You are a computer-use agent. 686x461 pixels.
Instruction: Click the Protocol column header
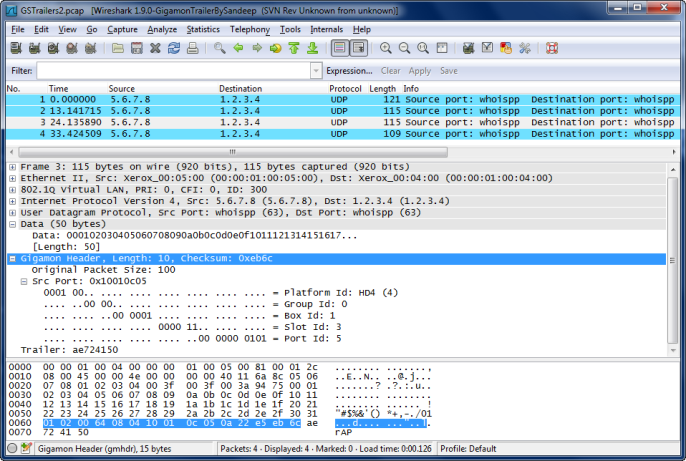pos(345,89)
